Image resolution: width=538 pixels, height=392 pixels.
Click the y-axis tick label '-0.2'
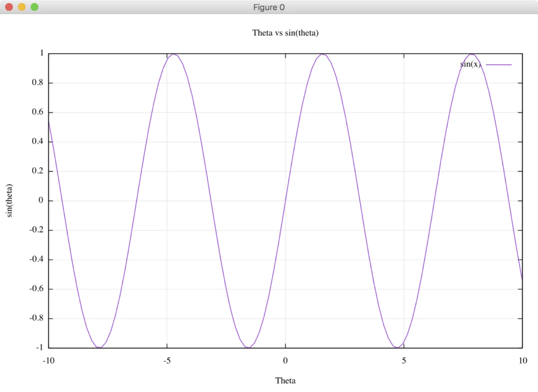[36, 230]
